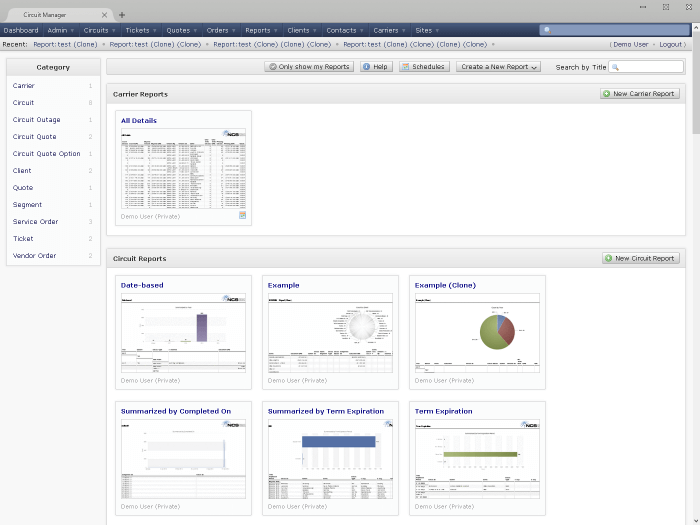
Task: Open the Dashboard menu item
Action: point(21,31)
